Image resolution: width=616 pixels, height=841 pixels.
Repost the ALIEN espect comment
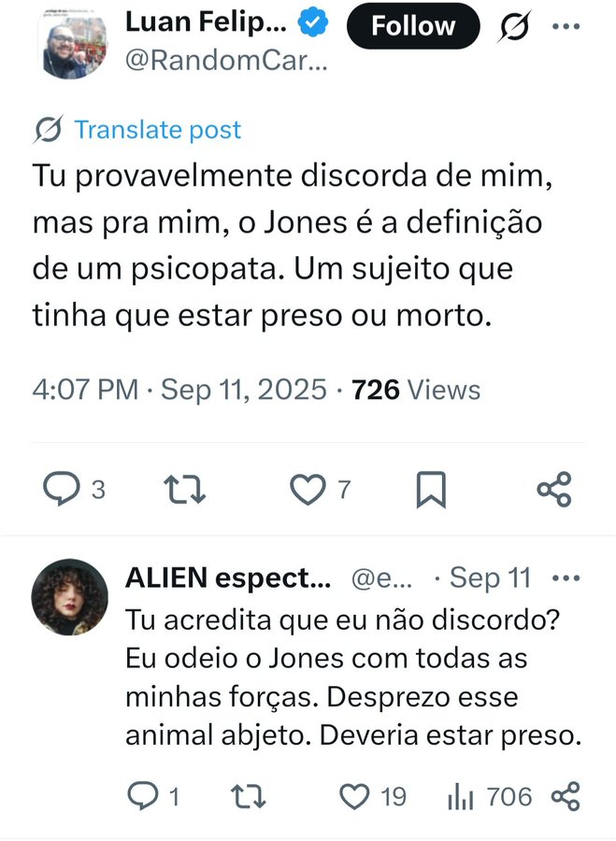point(247,796)
